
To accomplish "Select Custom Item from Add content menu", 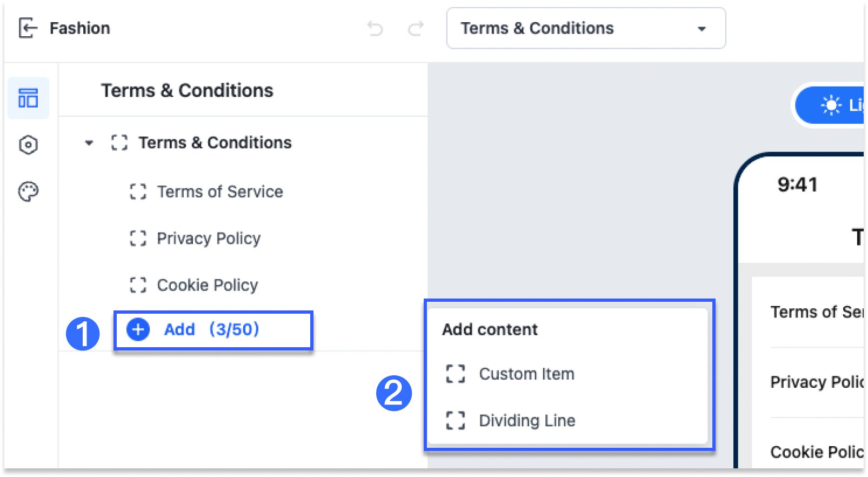I will click(x=526, y=374).
